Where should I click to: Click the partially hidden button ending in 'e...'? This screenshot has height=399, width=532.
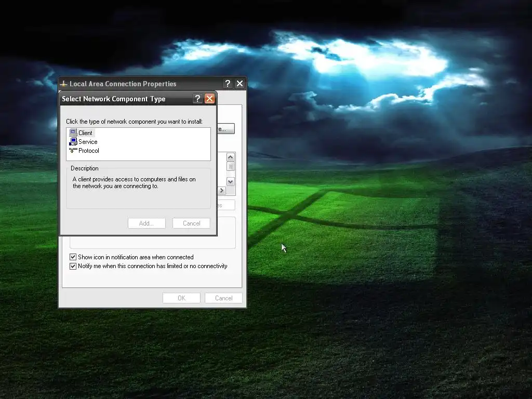coord(225,129)
